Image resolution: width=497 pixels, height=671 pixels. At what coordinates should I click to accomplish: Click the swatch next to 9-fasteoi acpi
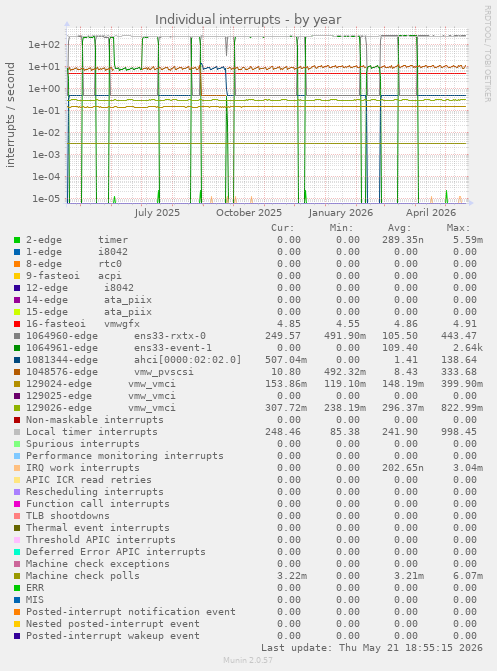[17, 276]
